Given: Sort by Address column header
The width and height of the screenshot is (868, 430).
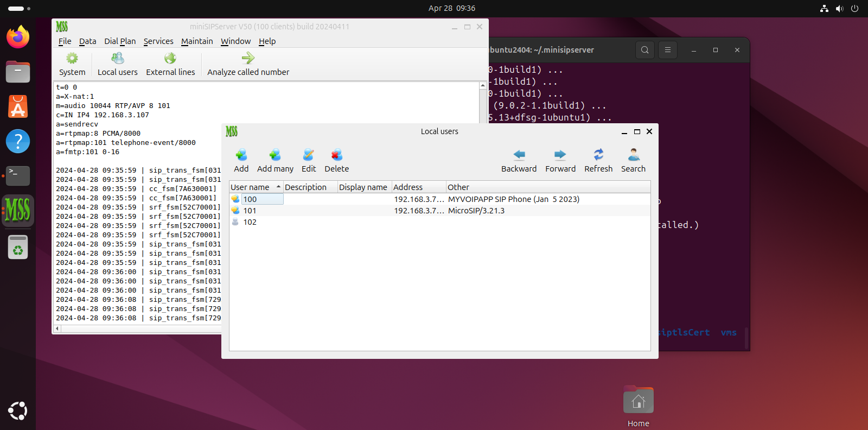Looking at the screenshot, I should click(x=419, y=187).
